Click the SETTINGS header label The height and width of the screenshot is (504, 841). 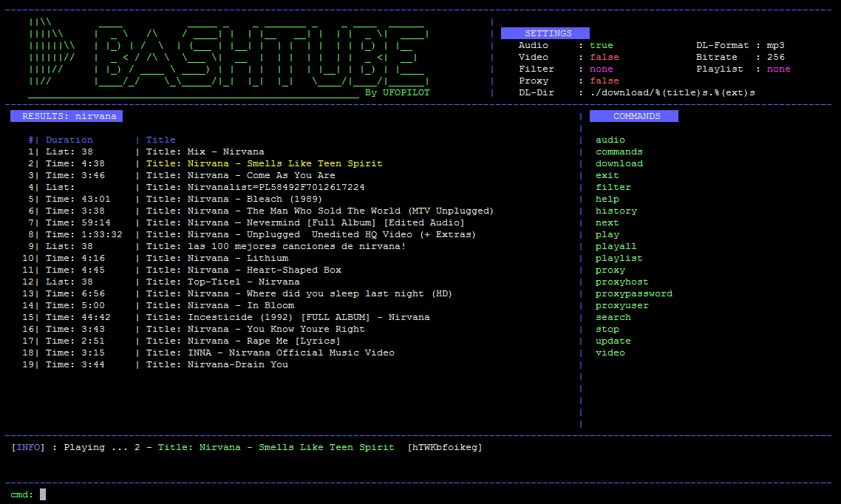click(x=545, y=33)
